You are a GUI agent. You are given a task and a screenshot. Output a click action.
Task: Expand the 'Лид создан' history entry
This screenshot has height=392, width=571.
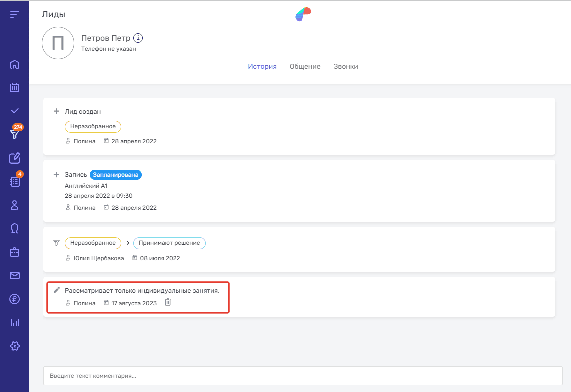[x=57, y=111]
